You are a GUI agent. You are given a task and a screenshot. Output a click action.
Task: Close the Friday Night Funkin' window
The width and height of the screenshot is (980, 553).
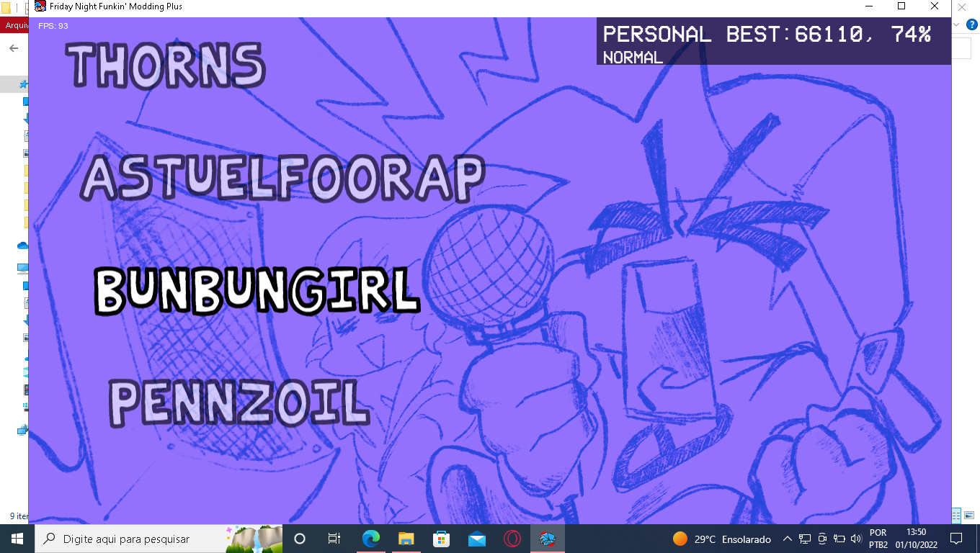(x=935, y=6)
